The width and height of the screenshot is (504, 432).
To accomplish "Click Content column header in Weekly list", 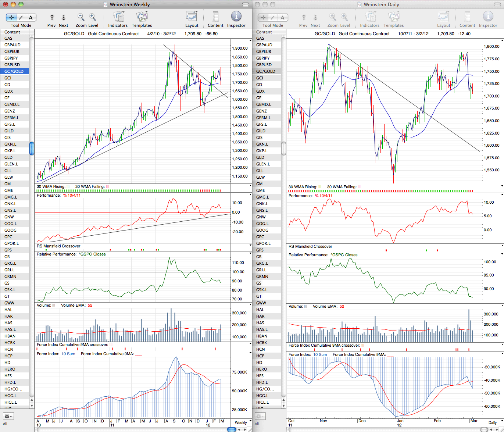I will click(15, 32).
